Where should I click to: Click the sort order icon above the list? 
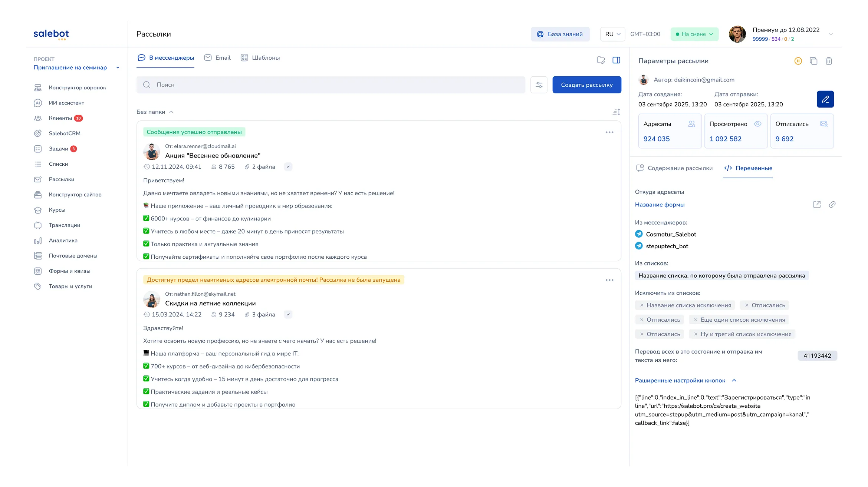coord(616,112)
